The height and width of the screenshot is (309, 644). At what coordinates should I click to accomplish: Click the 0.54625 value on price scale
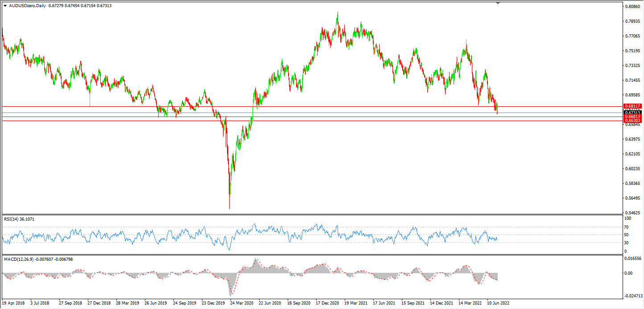click(x=632, y=213)
